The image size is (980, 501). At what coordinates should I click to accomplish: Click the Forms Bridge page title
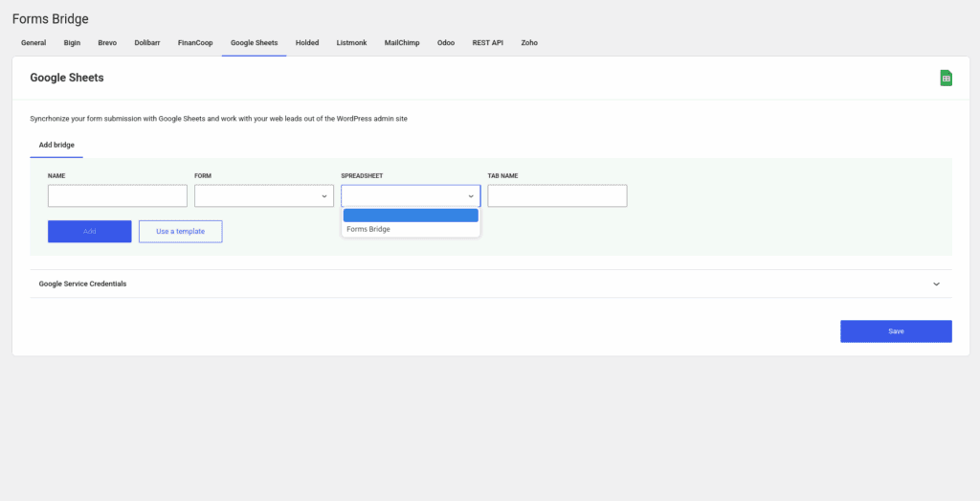(50, 19)
